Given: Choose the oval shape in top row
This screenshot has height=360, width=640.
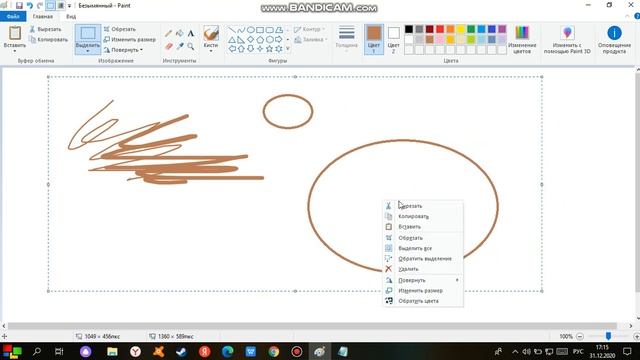Looking at the screenshot, I should point(251,30).
